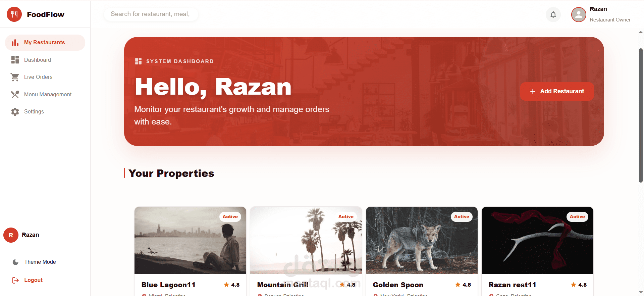Select My Restaurants in sidebar
644x296 pixels.
click(45, 43)
